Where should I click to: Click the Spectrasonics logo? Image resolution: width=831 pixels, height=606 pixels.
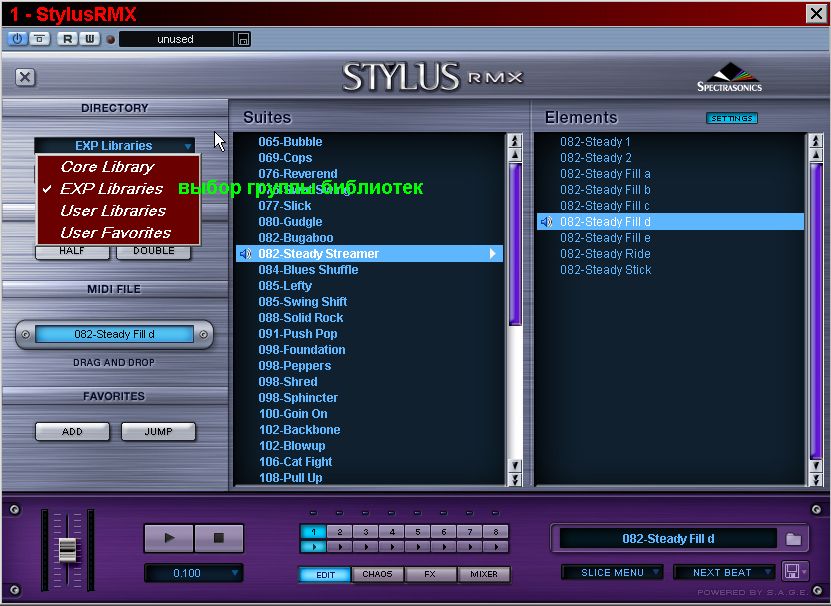(x=730, y=78)
